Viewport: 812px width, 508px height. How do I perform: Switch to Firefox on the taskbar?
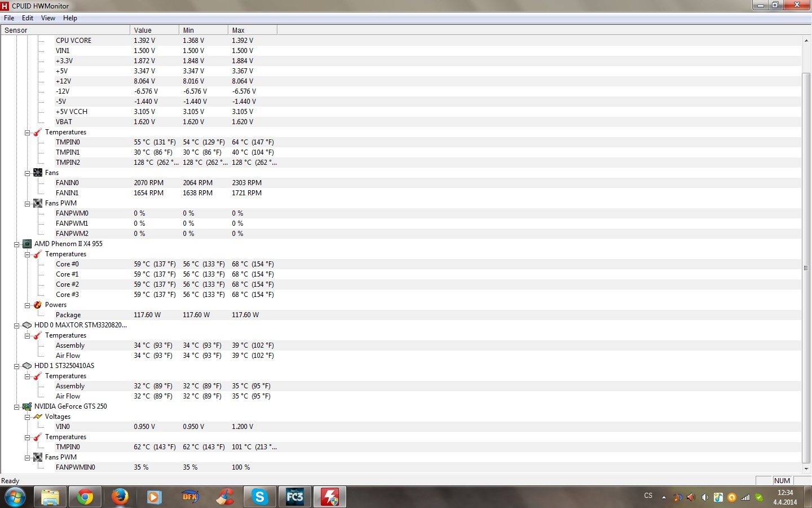pos(120,497)
